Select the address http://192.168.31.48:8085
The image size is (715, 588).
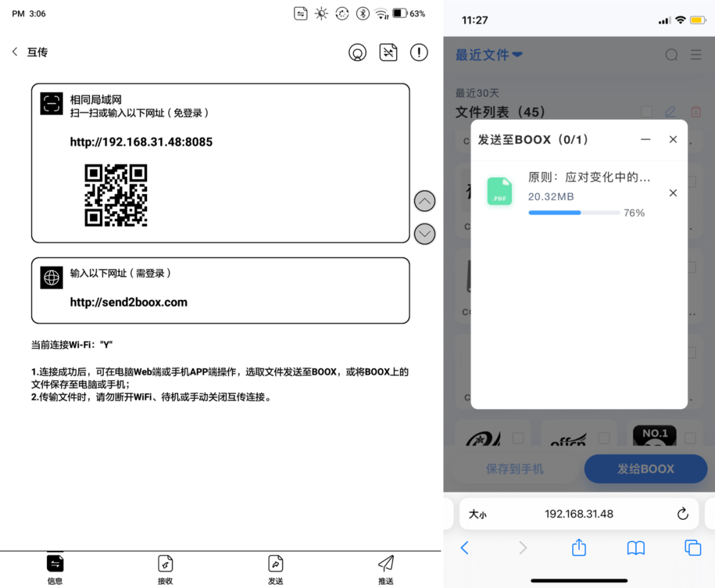click(142, 142)
